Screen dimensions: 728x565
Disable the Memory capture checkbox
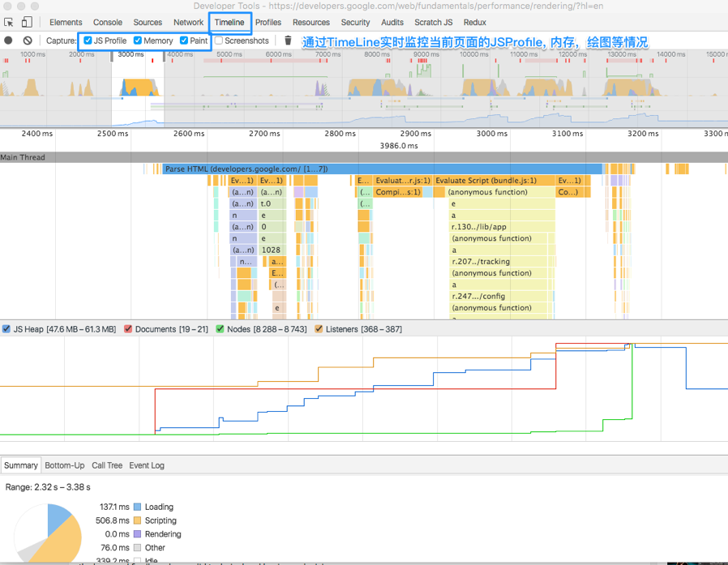138,41
